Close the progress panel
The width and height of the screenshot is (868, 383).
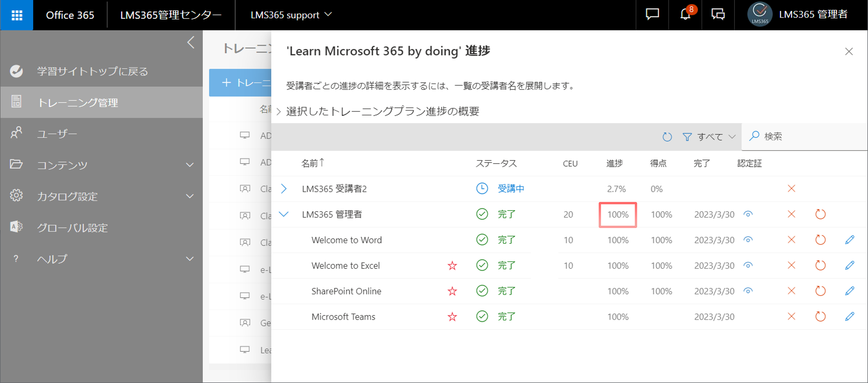pos(849,51)
